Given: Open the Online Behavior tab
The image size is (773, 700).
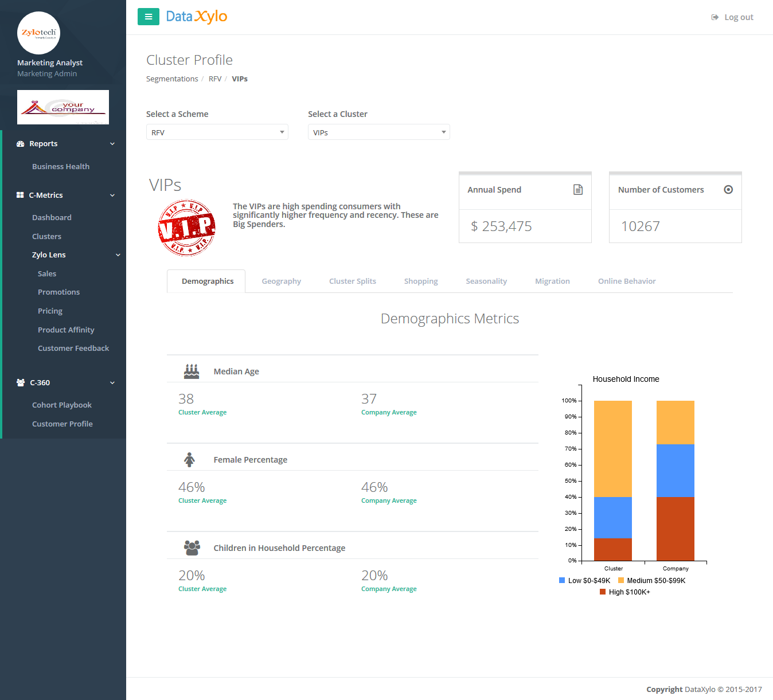Looking at the screenshot, I should (626, 281).
